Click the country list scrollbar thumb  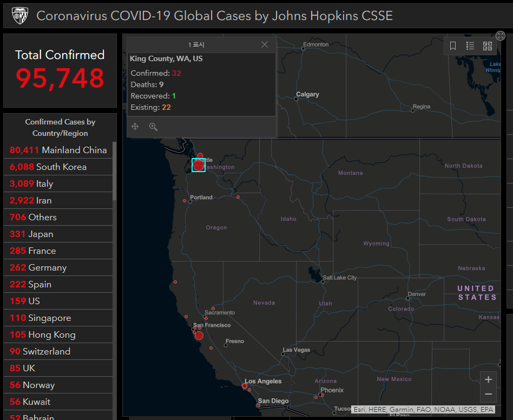tap(115, 170)
